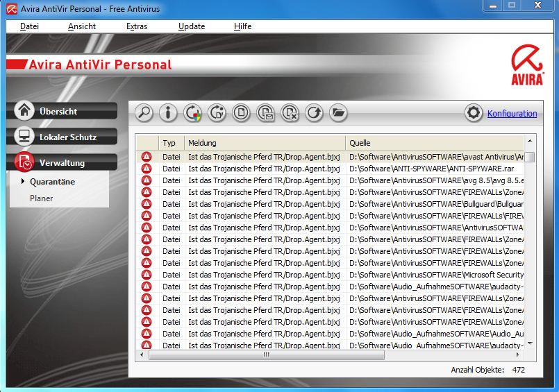Sort the list by Meldung column header
Viewport: 559px width, 392px height.
click(x=265, y=143)
